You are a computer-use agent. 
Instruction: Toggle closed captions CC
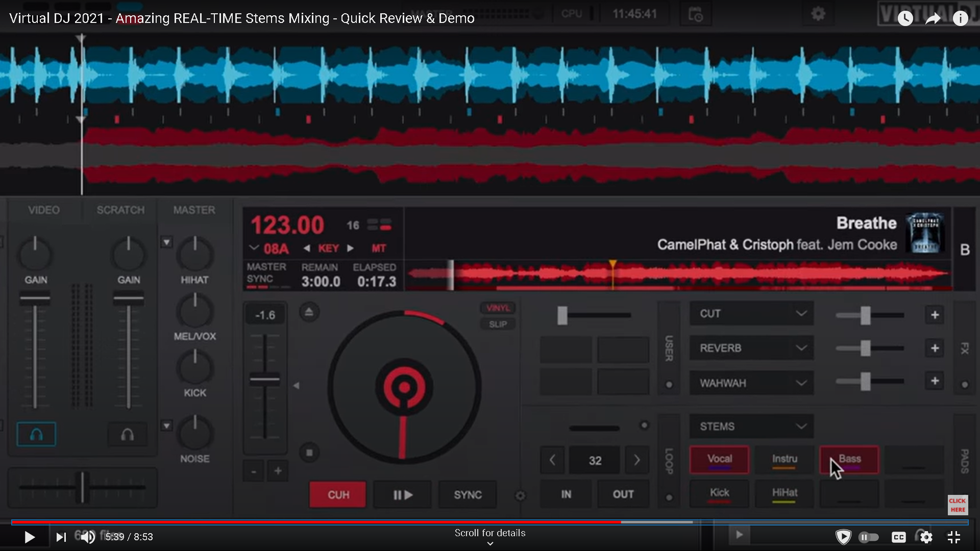tap(898, 537)
